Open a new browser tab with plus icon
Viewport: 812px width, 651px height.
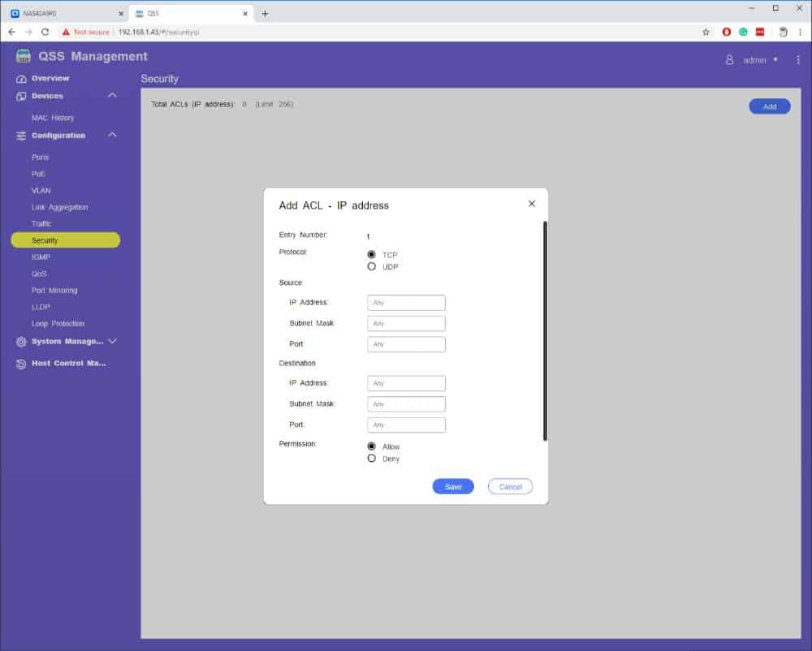click(265, 14)
